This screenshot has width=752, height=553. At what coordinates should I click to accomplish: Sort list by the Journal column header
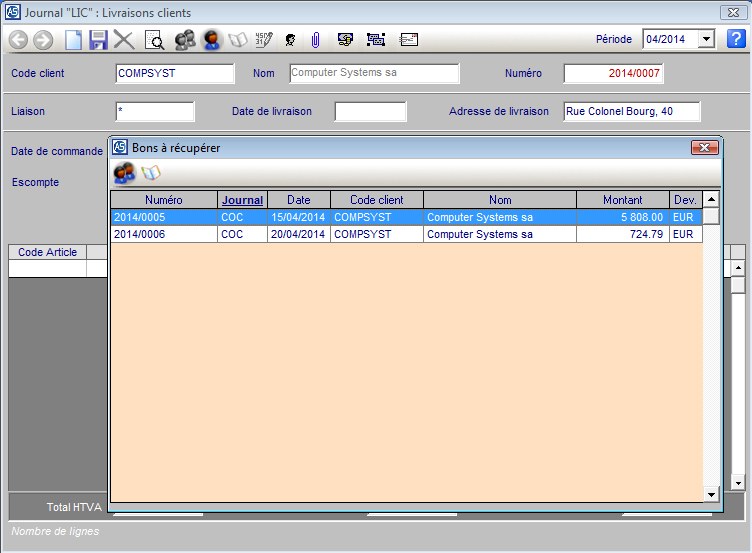tap(242, 200)
